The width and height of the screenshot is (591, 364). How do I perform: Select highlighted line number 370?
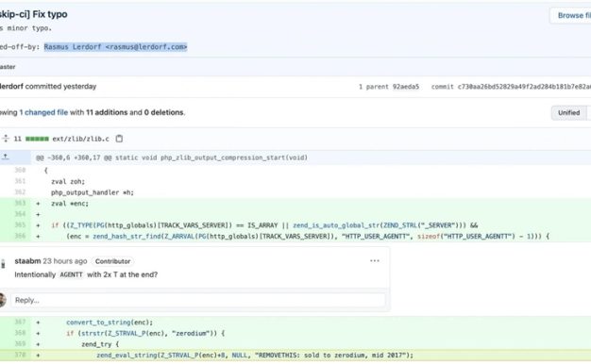point(20,355)
